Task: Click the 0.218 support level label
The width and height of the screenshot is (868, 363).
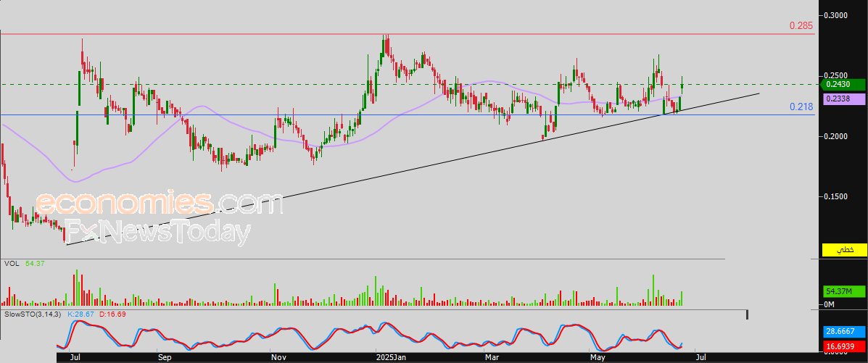Action: click(x=801, y=107)
